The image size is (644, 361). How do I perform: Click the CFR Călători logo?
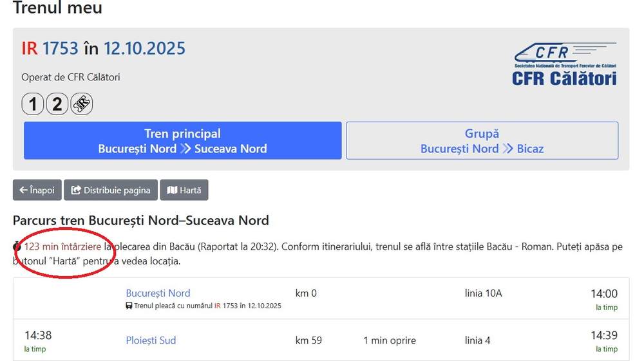pos(565,64)
